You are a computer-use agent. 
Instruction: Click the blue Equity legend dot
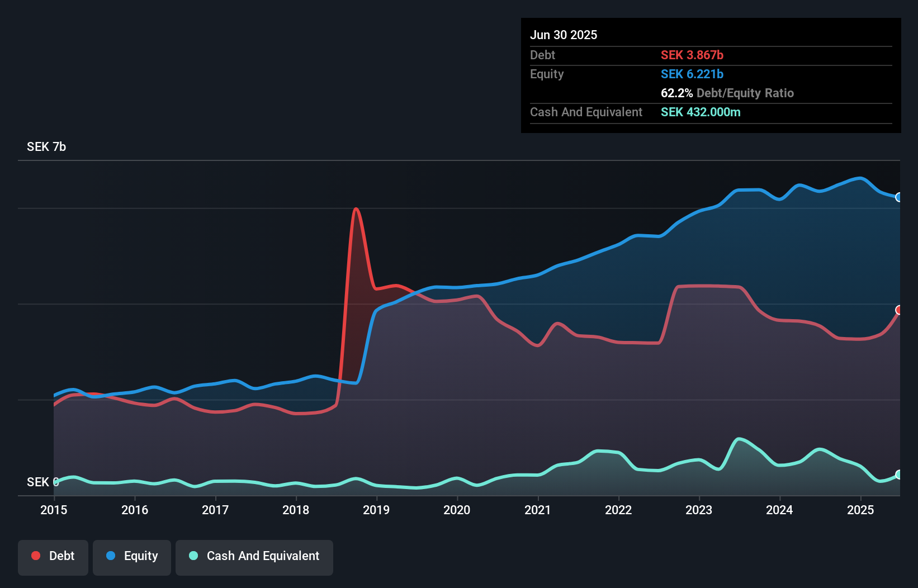coord(111,556)
